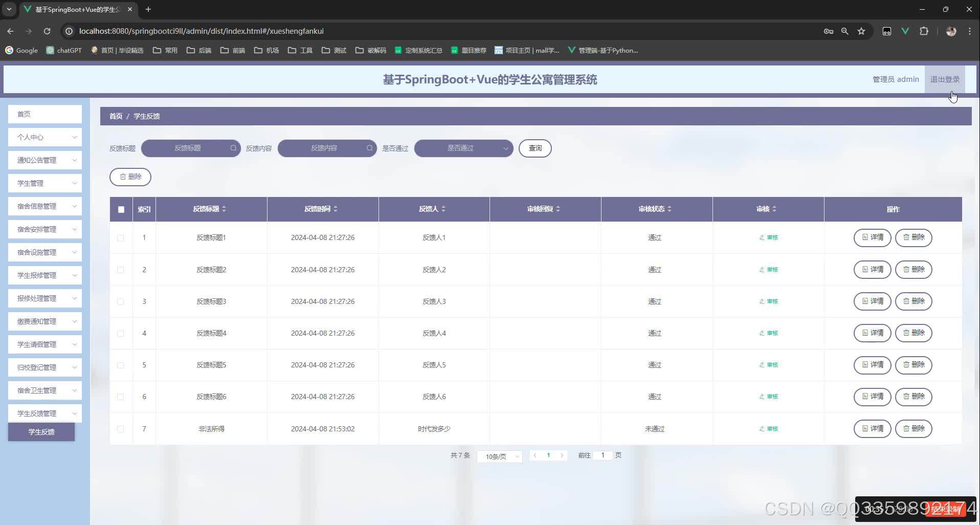This screenshot has width=980, height=525.
Task: Open browser zoom magnifier icon
Action: [845, 31]
